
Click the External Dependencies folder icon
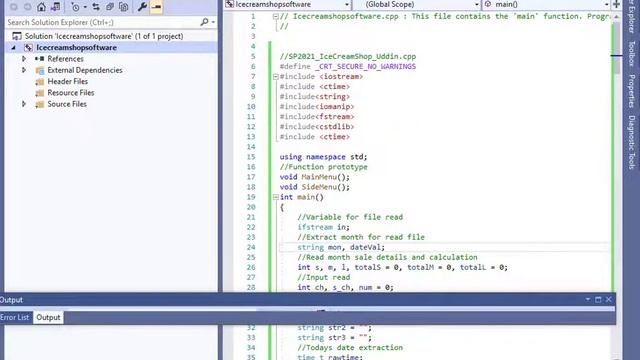[x=40, y=71]
